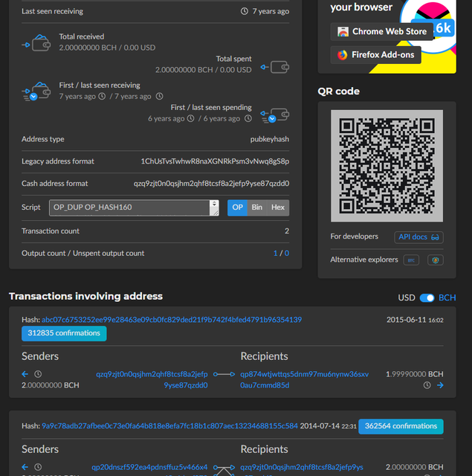Click right arrow under 1.99990000 BCH
The image size is (472, 476).
440,385
